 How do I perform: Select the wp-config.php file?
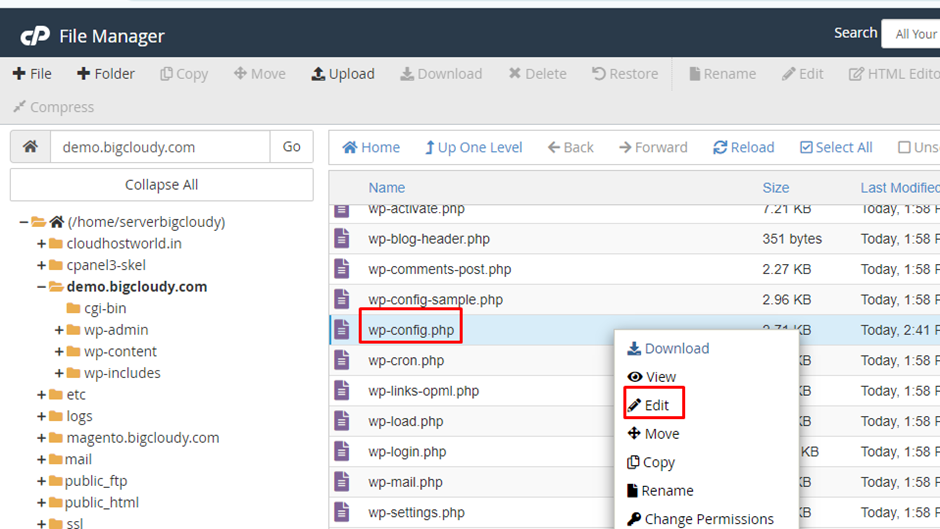(411, 330)
